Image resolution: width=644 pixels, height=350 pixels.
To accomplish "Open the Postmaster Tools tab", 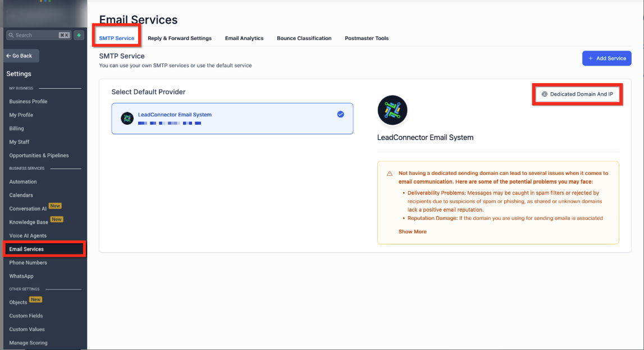I will pyautogui.click(x=367, y=38).
